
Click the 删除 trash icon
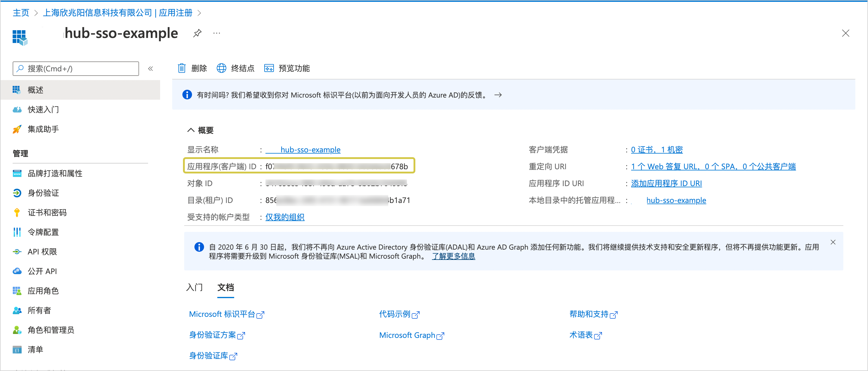click(181, 68)
